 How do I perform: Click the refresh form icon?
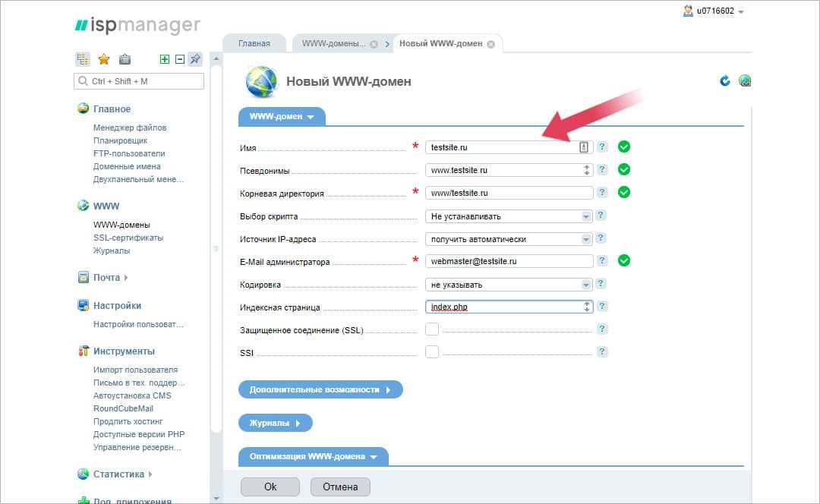point(725,81)
